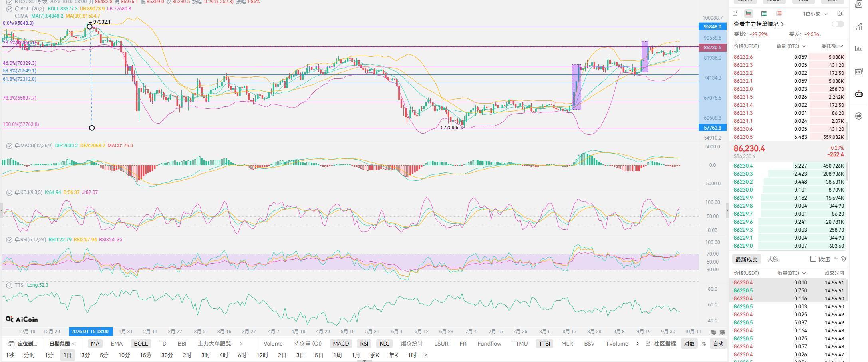Show only buy orders (green list icon)
The height and width of the screenshot is (362, 868).
764,14
